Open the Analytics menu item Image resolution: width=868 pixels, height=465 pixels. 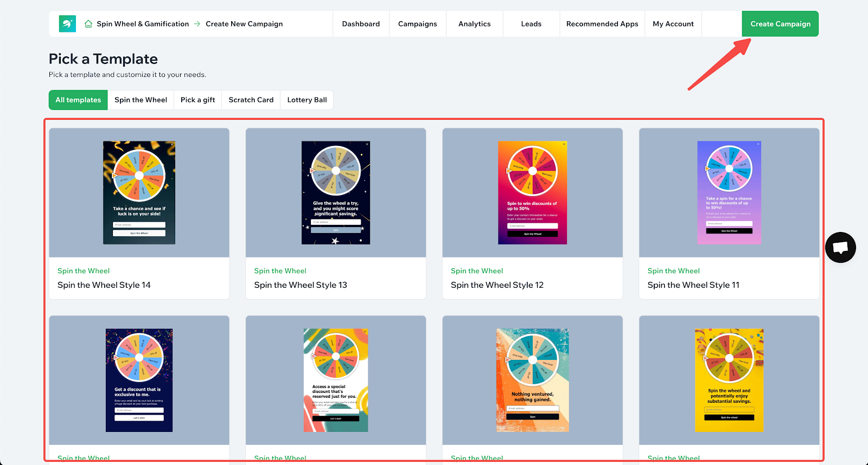pyautogui.click(x=475, y=24)
